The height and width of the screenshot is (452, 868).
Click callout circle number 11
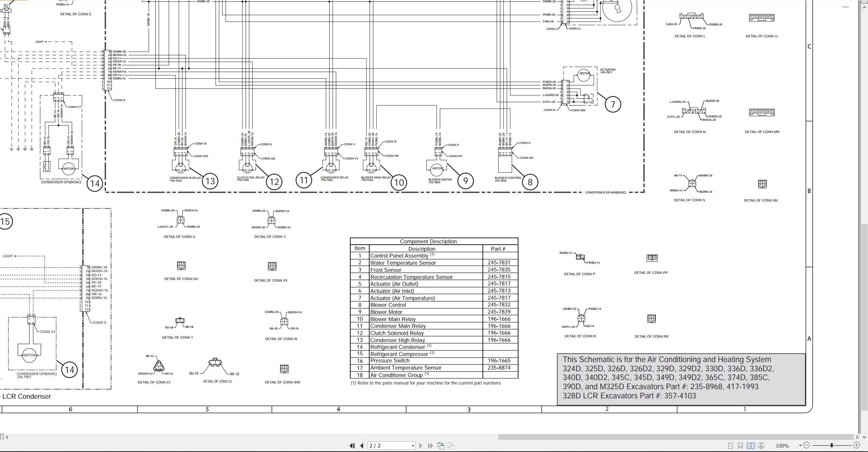click(304, 180)
